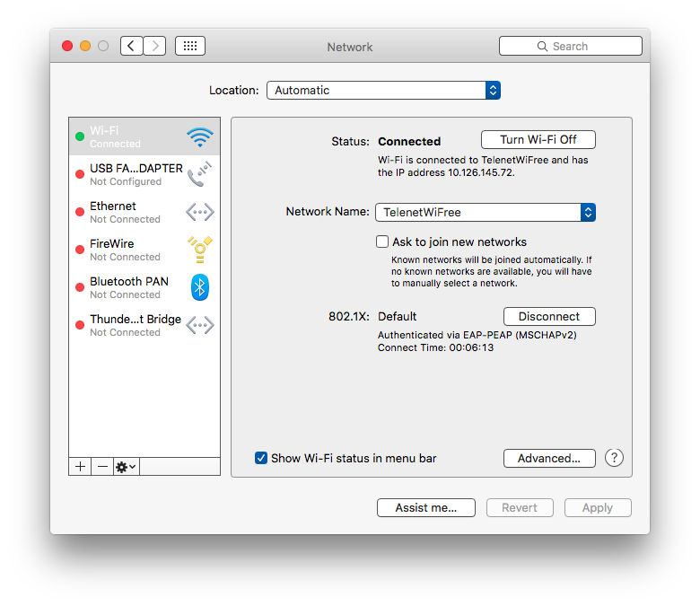Screen dimensions: 700x606
Task: Click the Show All grid icon
Action: [190, 46]
